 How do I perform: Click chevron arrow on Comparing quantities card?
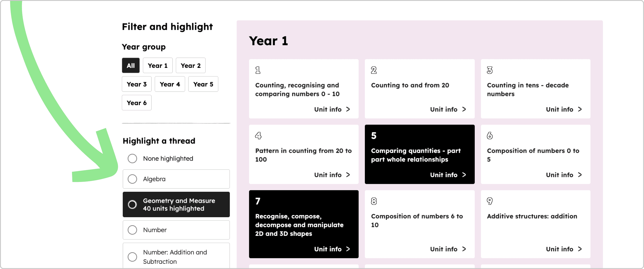click(x=464, y=175)
